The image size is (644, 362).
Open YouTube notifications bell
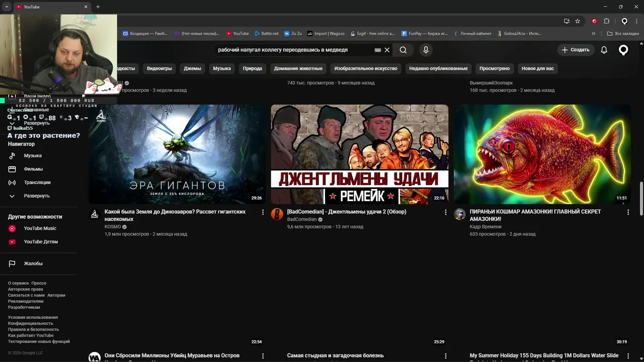point(604,50)
